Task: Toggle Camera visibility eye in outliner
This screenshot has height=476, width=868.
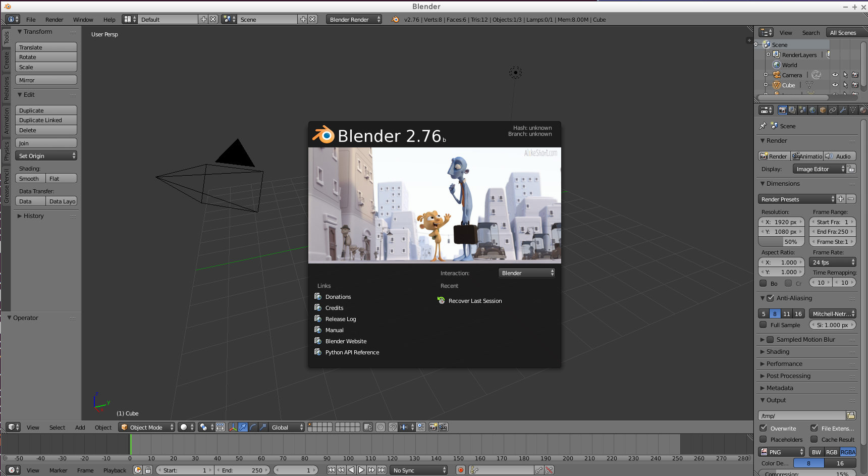Action: [x=835, y=75]
